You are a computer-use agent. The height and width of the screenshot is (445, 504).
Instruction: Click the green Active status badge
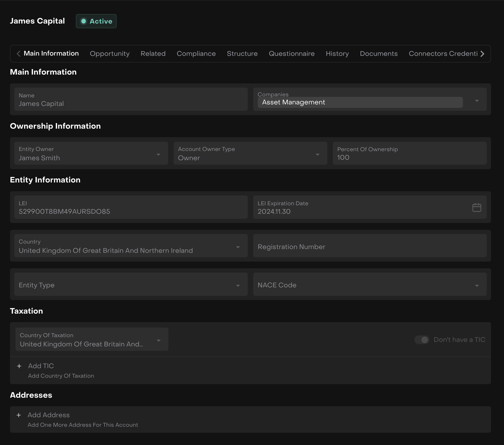pyautogui.click(x=96, y=21)
